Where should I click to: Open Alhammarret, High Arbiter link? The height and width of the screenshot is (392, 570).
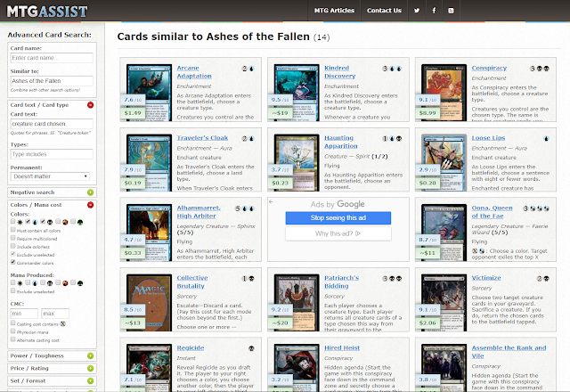tap(199, 212)
